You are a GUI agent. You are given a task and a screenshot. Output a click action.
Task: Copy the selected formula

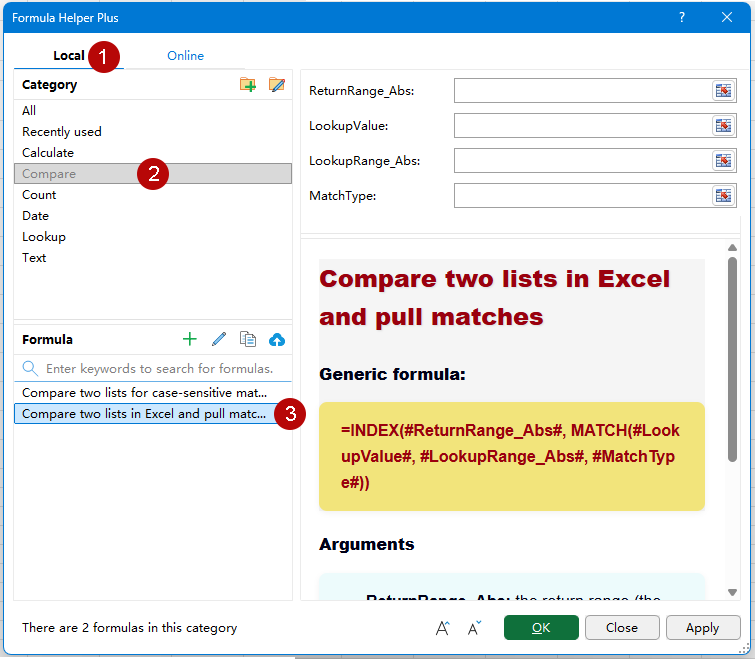(248, 339)
